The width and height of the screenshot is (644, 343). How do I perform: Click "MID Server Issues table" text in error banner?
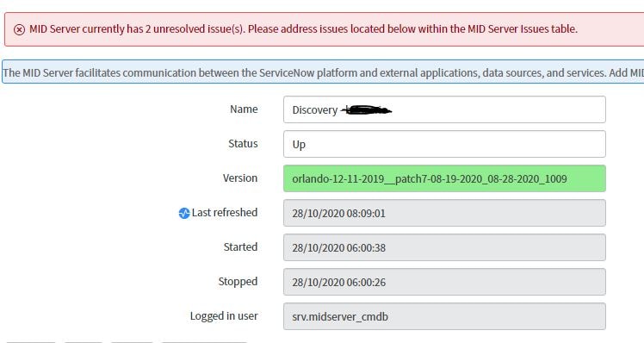point(522,29)
